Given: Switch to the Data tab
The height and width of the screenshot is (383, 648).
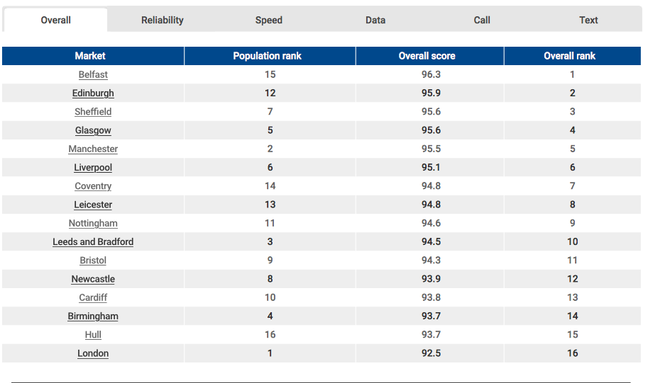Looking at the screenshot, I should (x=375, y=20).
